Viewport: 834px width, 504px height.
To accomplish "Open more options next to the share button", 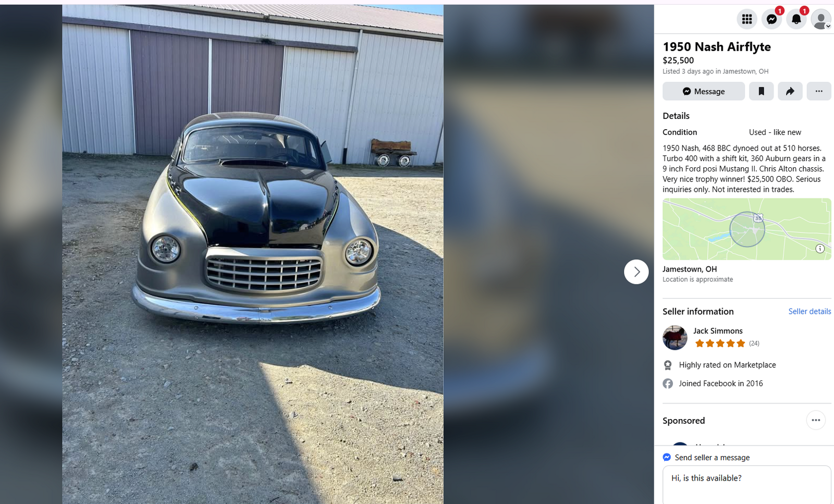I will point(819,91).
